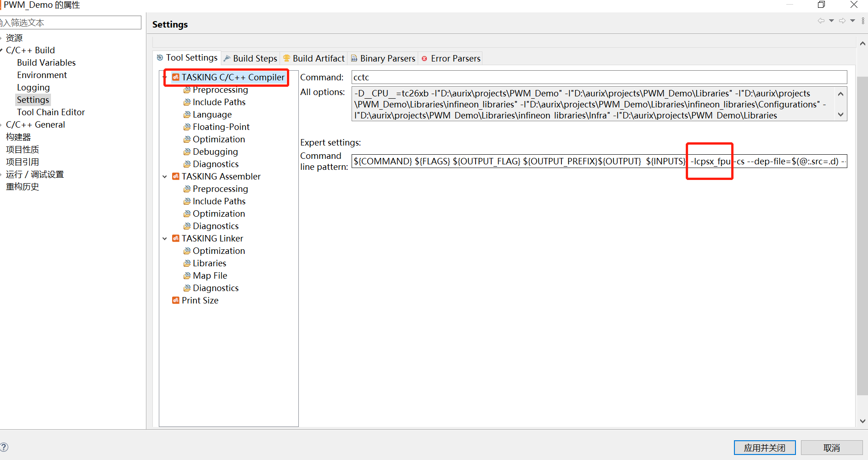The height and width of the screenshot is (460, 868).
Task: Open forward history dropdown arrow
Action: click(852, 21)
